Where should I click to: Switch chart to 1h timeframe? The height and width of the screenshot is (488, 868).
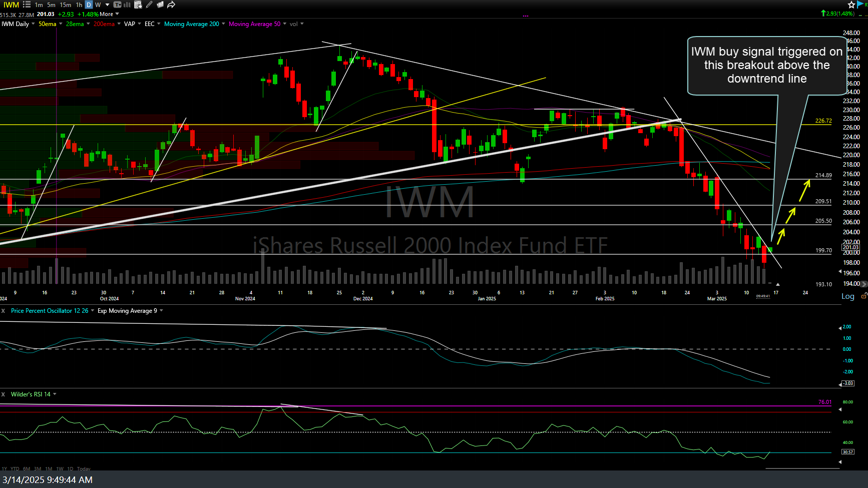tap(79, 5)
